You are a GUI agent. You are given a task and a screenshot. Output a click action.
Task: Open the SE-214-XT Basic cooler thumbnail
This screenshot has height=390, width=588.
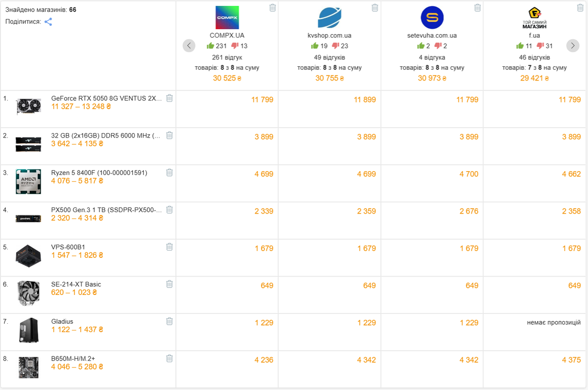pos(28,292)
